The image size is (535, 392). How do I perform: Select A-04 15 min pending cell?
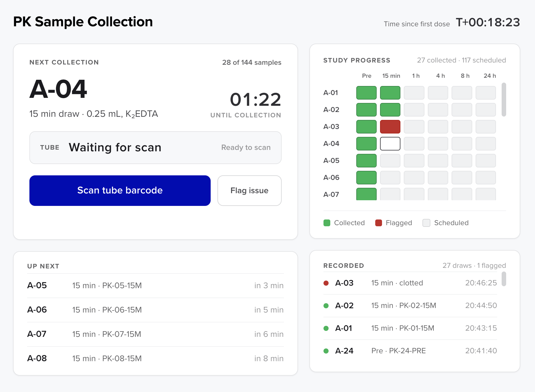point(390,144)
